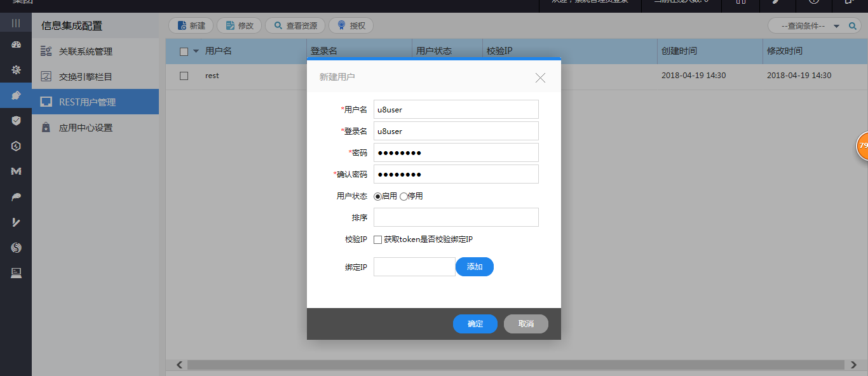This screenshot has height=376, width=868.
Task: Open V checkmark icon in left rail
Action: 16,222
